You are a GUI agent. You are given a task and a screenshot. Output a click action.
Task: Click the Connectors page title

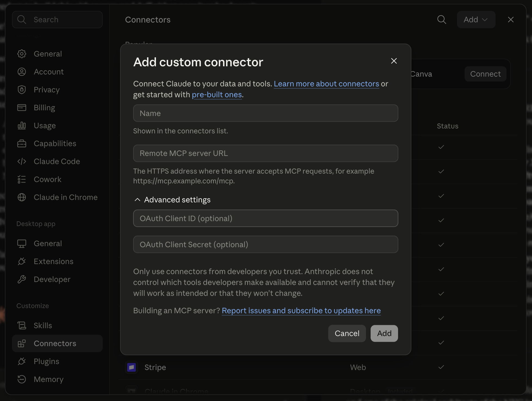coord(148,20)
